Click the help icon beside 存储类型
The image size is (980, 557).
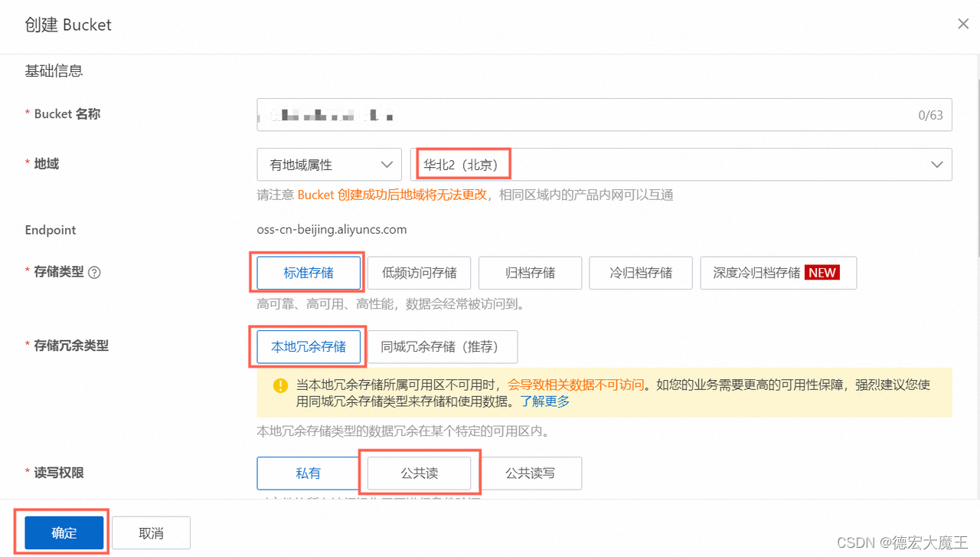point(95,272)
